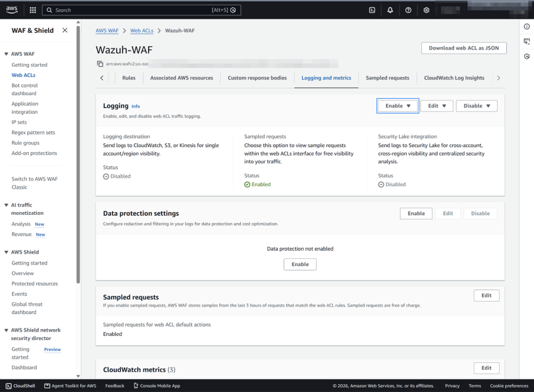Switch to the Rules tab
This screenshot has width=534, height=392.
[x=129, y=78]
